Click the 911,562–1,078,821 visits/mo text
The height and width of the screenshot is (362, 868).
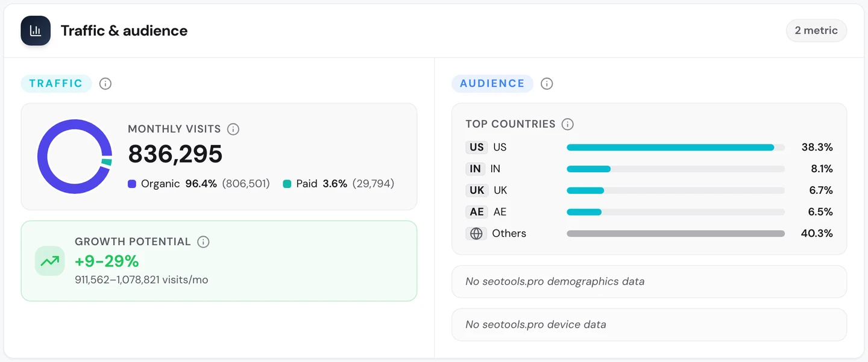[142, 279]
